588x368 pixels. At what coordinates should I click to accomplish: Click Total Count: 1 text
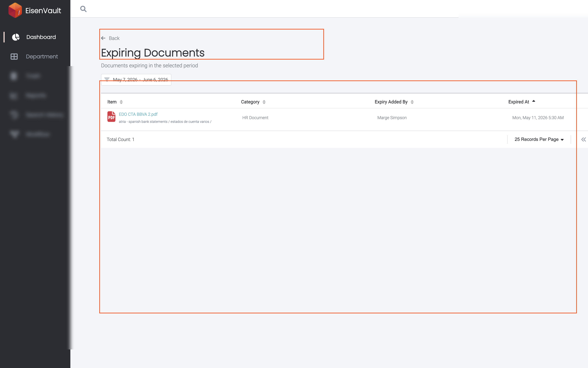pyautogui.click(x=120, y=139)
